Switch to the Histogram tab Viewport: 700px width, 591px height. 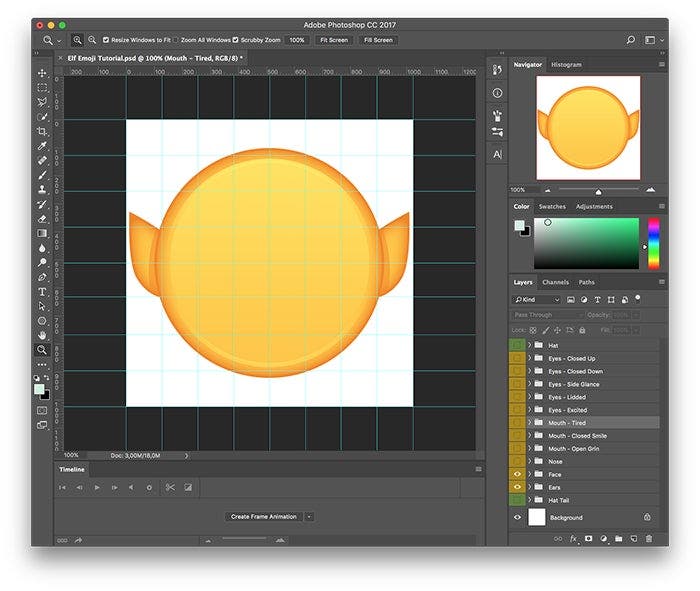(x=566, y=65)
